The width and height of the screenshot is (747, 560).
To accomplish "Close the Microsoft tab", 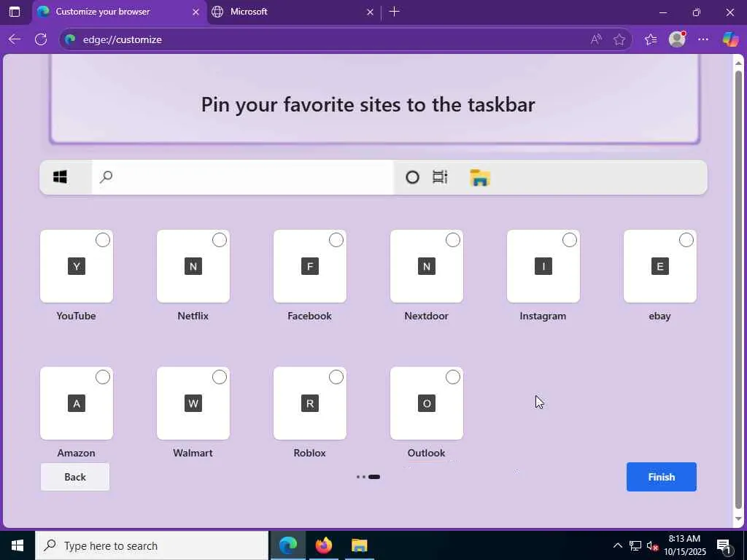I will click(370, 12).
